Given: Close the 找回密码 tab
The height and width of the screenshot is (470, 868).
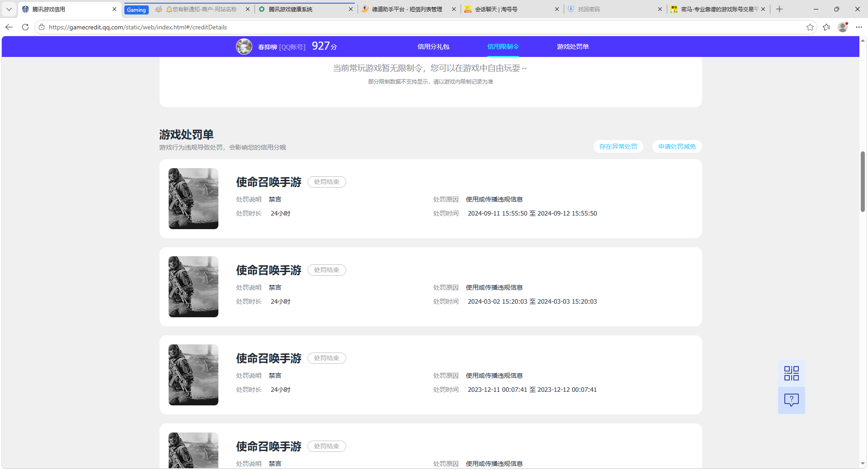Looking at the screenshot, I should [x=660, y=9].
